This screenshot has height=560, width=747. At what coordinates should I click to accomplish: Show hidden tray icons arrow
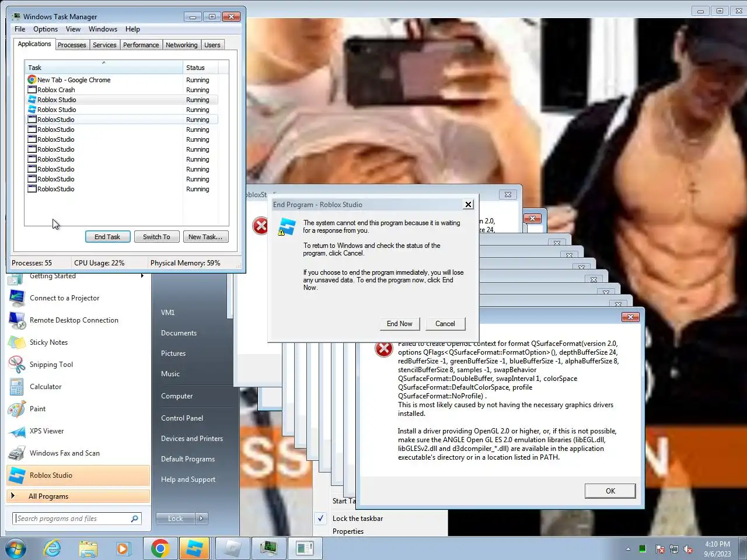(x=628, y=549)
